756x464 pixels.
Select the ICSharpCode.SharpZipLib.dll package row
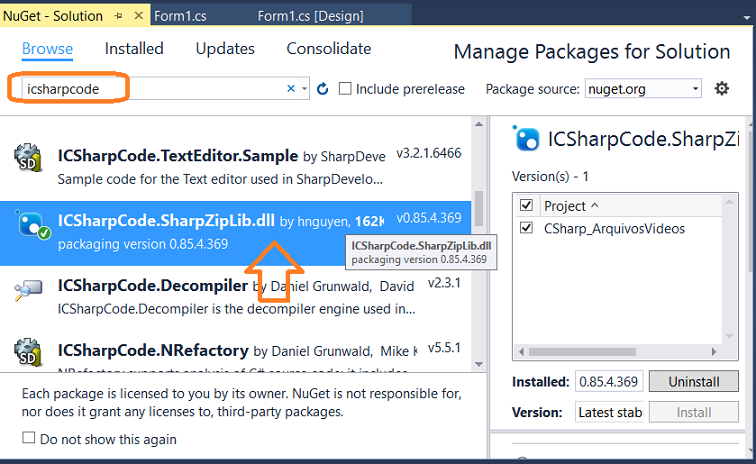235,233
